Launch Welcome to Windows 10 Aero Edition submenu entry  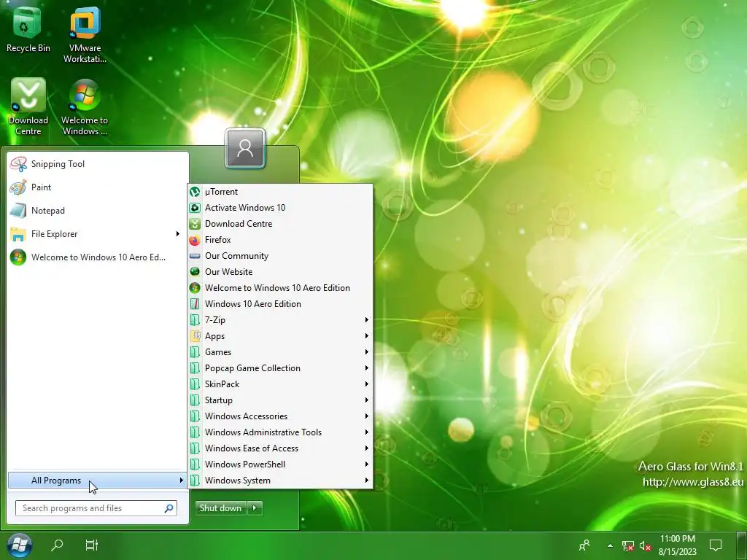tap(280, 288)
